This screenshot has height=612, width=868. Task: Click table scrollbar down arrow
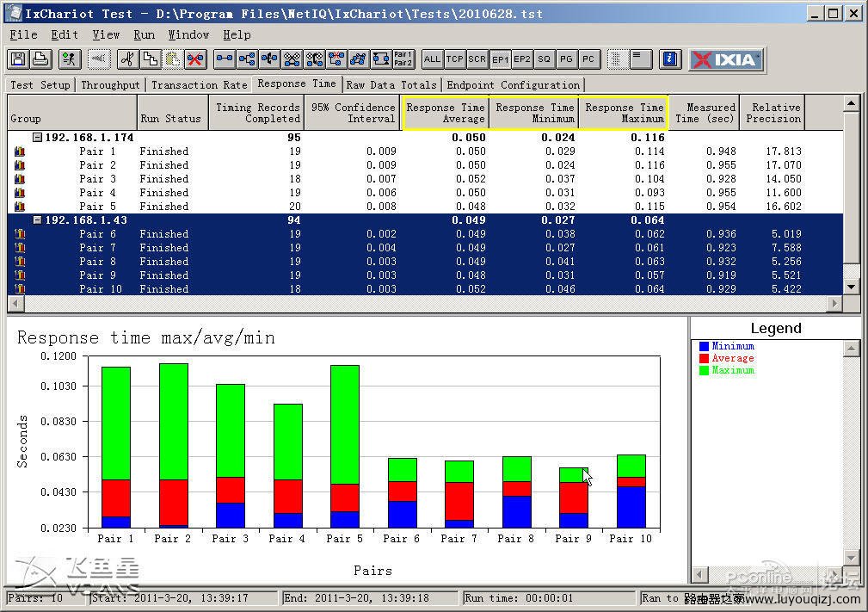coord(851,287)
